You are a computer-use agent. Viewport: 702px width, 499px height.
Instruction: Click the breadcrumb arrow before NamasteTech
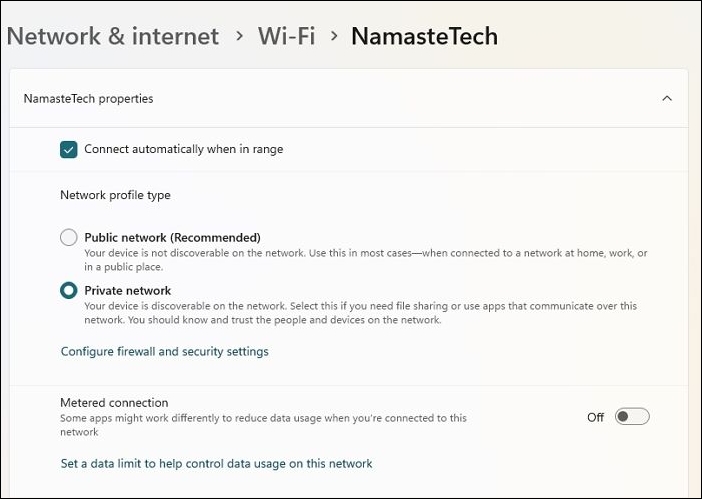(x=333, y=36)
